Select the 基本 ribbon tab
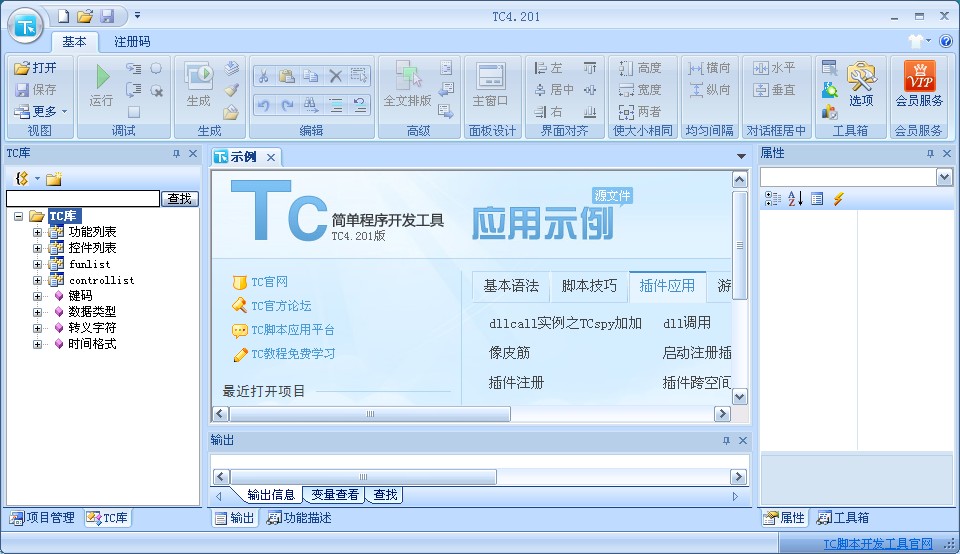This screenshot has height=554, width=960. tap(74, 42)
